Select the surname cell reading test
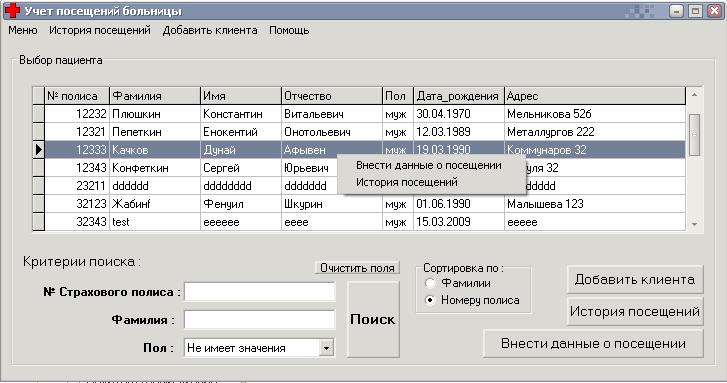 click(155, 222)
